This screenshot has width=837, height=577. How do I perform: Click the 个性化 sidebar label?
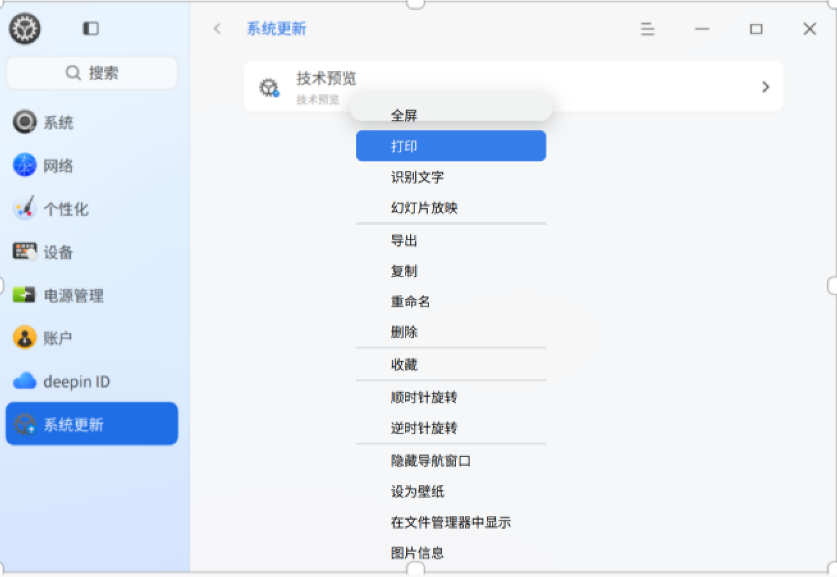66,209
